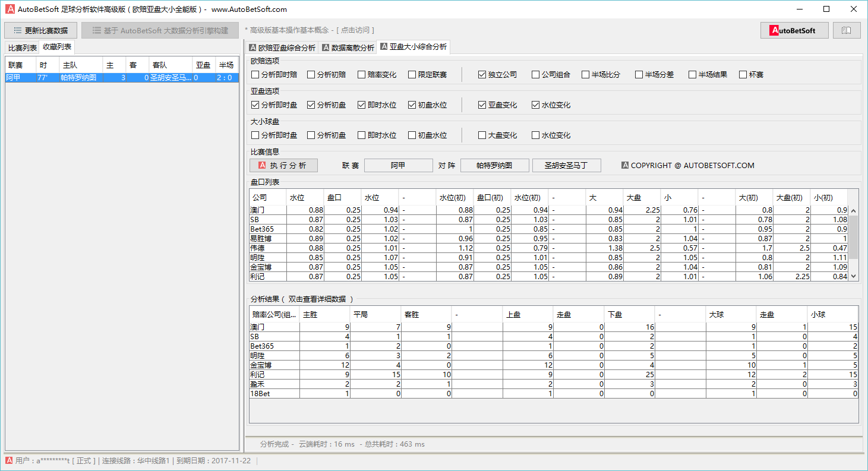Sort by 联赛 column header in match list
Image resolution: width=868 pixels, height=471 pixels.
coord(21,65)
